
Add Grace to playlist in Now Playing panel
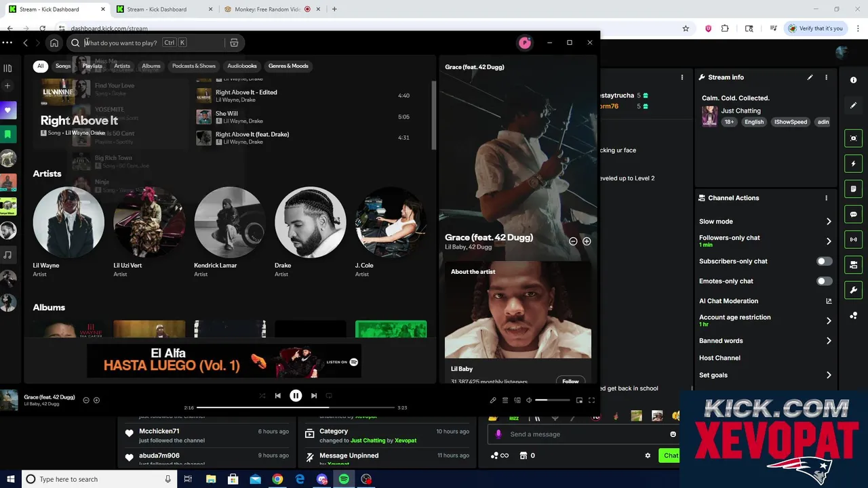pyautogui.click(x=587, y=241)
